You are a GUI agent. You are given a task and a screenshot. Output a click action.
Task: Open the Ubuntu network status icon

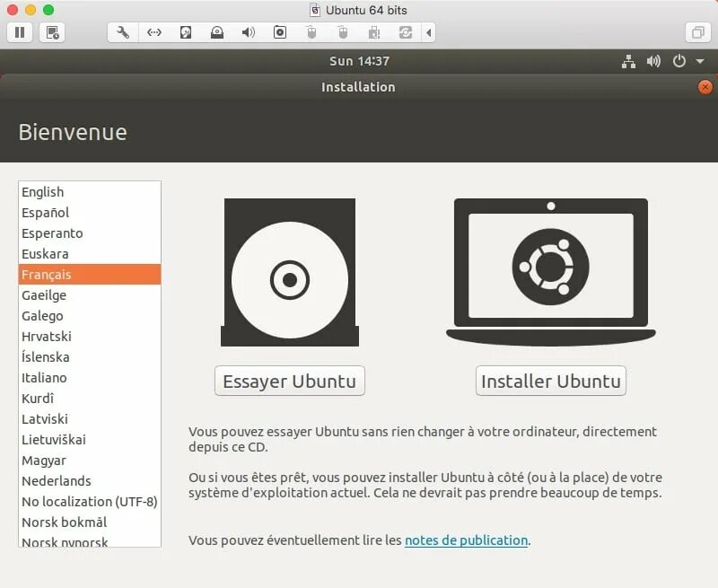point(628,61)
